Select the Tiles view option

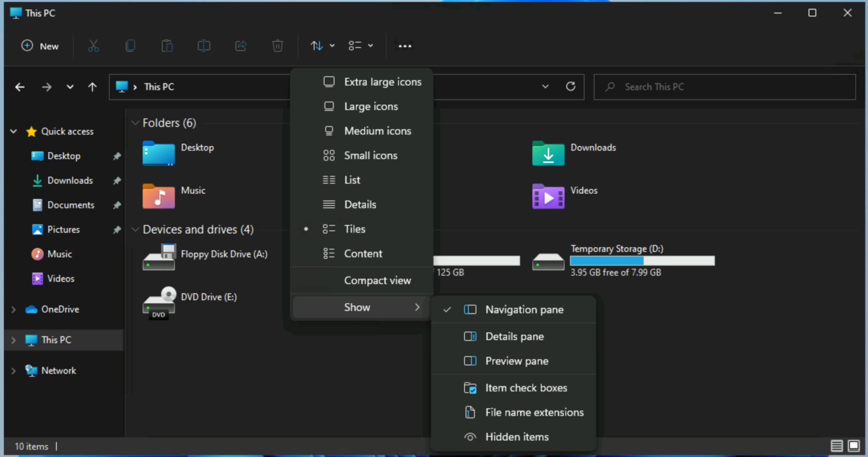pos(362,229)
